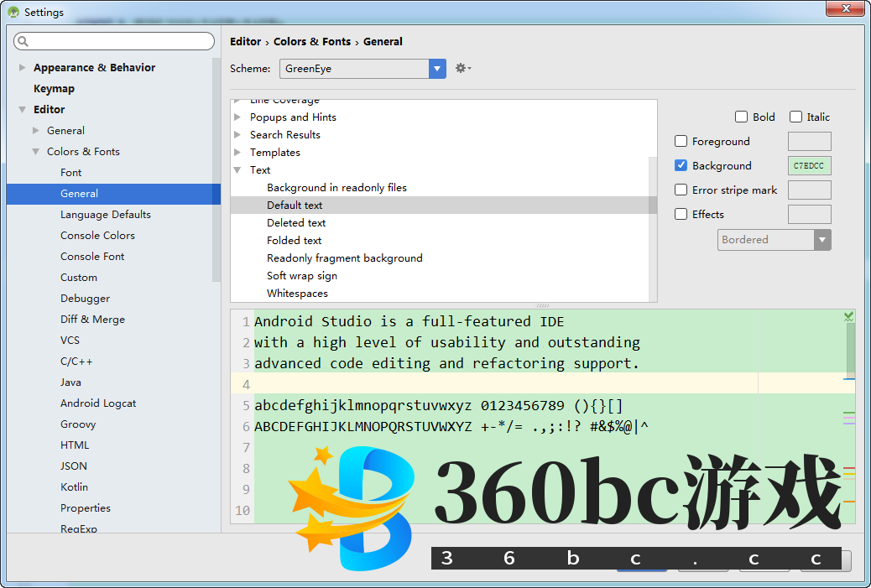Click the magnifier icon in the search box
This screenshot has width=871, height=588.
[23, 41]
